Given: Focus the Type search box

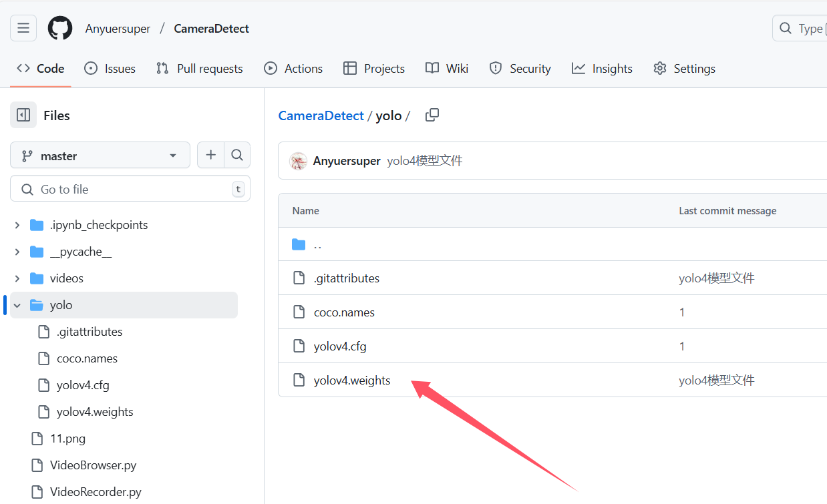Looking at the screenshot, I should 800,29.
